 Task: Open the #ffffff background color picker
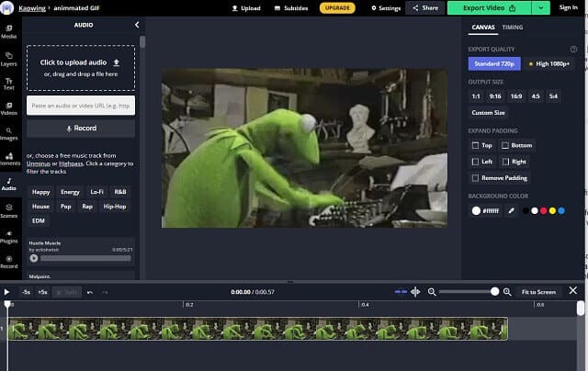(x=485, y=211)
